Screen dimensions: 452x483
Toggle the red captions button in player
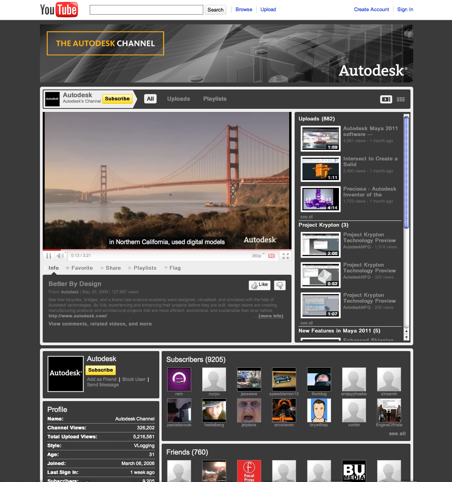271,256
